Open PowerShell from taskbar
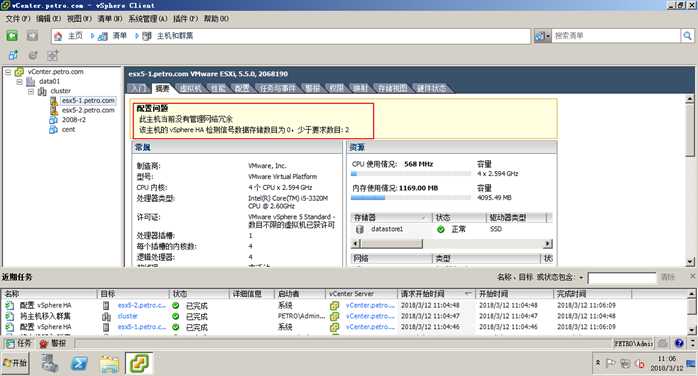The height and width of the screenshot is (376, 698). point(79,363)
